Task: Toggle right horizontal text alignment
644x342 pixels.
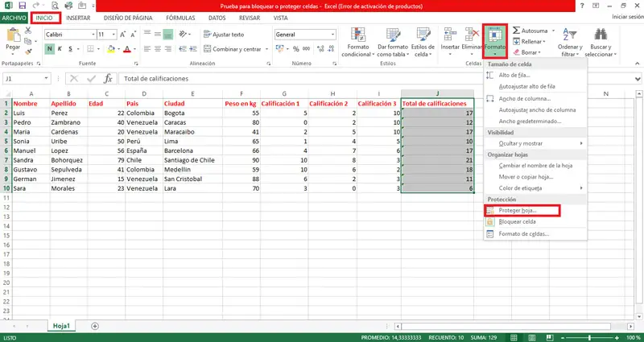Action: click(x=168, y=49)
